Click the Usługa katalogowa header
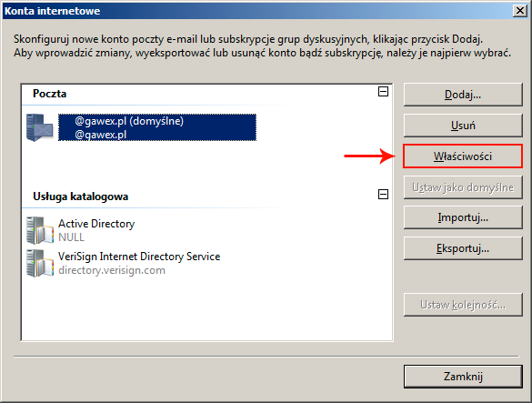532x403 pixels. tap(80, 196)
